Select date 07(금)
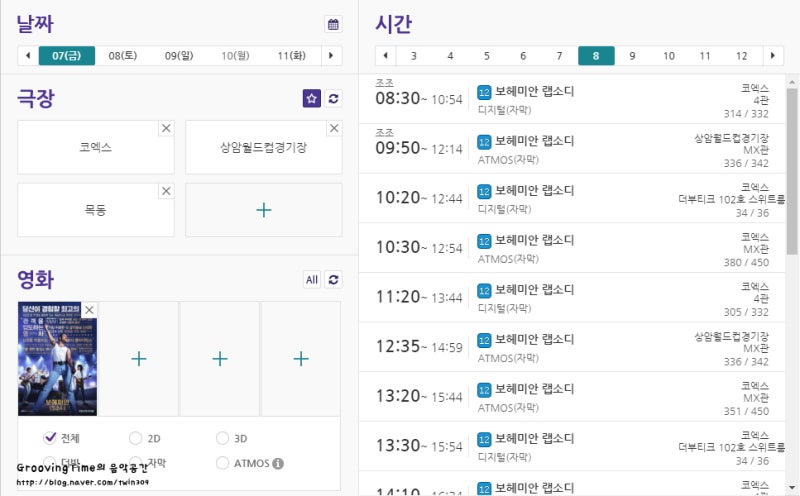 tap(67, 56)
